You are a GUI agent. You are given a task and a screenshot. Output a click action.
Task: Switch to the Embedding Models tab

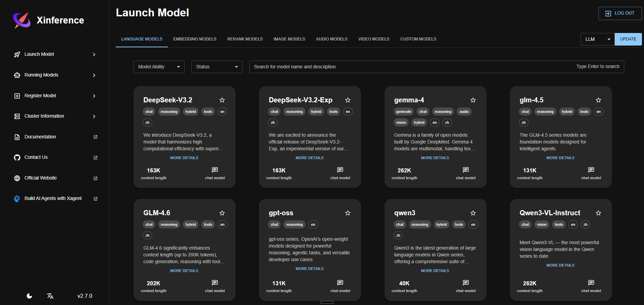pyautogui.click(x=195, y=39)
